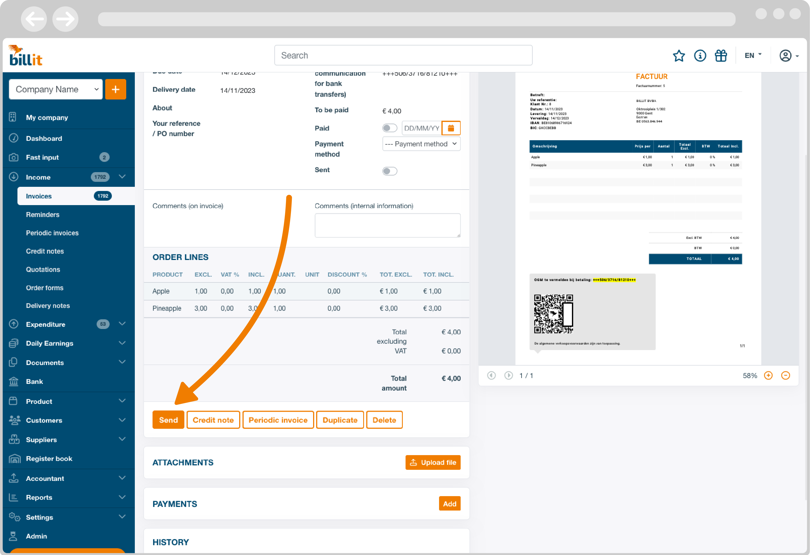Click the favorites star icon
810x555 pixels.
[679, 56]
